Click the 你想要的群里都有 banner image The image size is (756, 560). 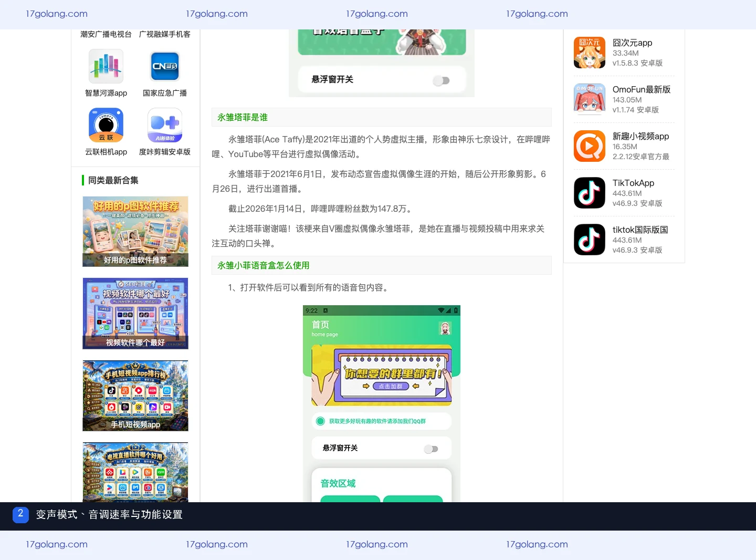(x=382, y=375)
